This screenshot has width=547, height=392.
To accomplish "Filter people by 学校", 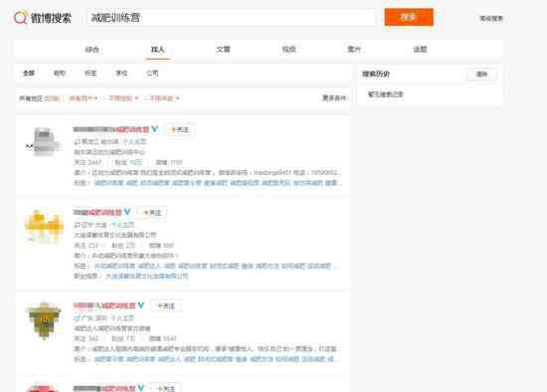I will click(121, 73).
